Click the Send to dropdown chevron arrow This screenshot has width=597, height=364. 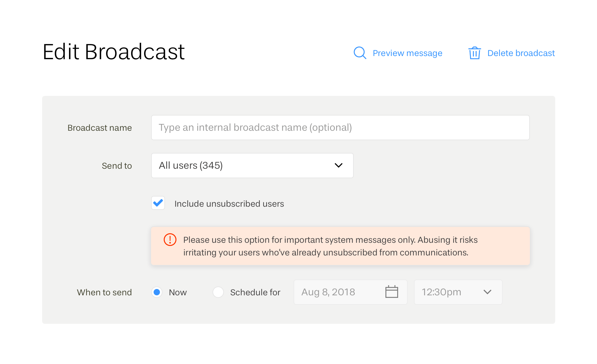pos(339,166)
